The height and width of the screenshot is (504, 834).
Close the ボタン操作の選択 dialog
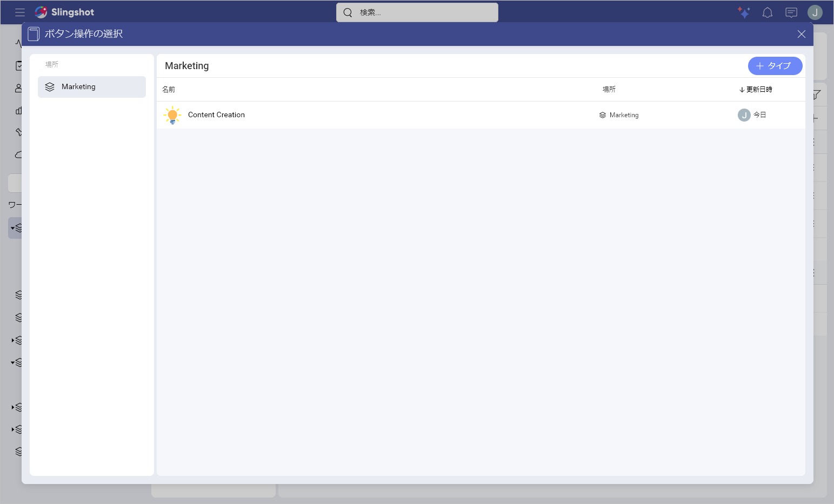tap(802, 34)
